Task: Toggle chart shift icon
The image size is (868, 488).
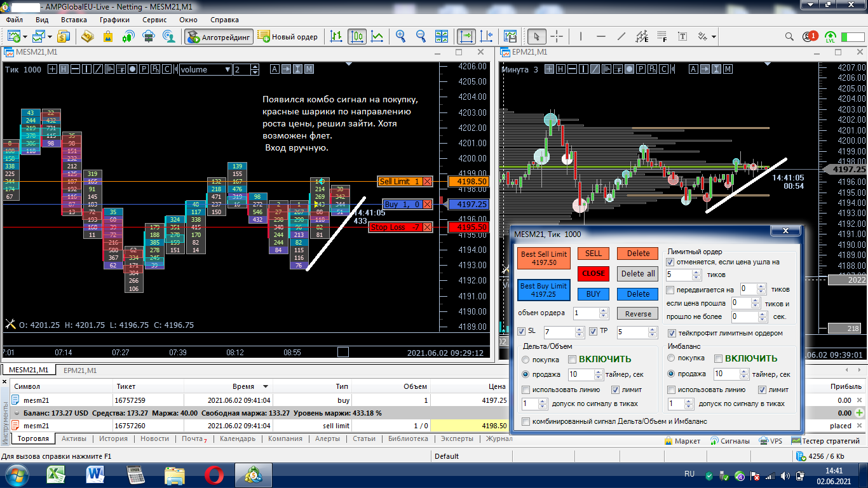Action: [x=487, y=36]
